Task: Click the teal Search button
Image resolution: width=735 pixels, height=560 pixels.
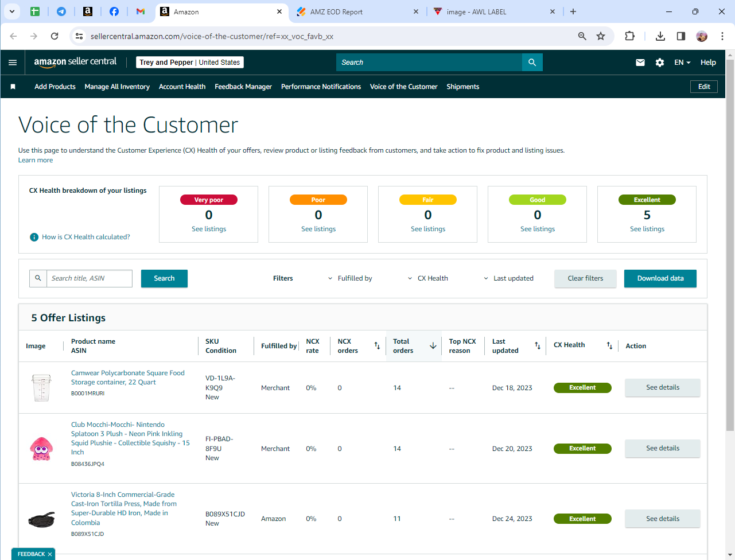Action: coord(164,278)
